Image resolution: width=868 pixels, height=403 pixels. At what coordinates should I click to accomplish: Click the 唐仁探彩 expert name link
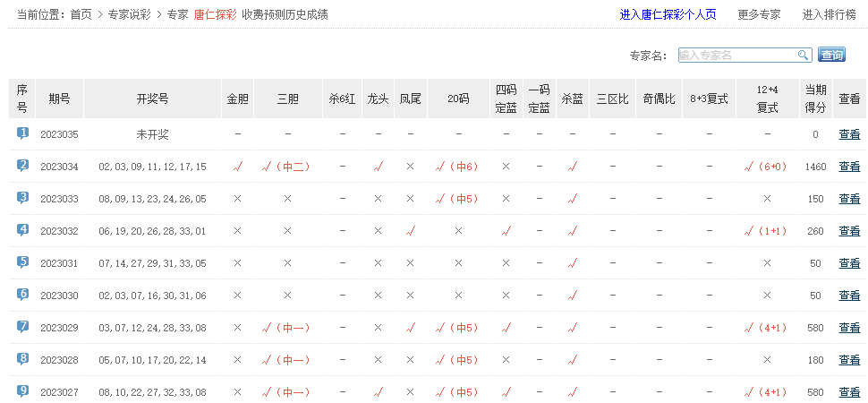click(214, 15)
